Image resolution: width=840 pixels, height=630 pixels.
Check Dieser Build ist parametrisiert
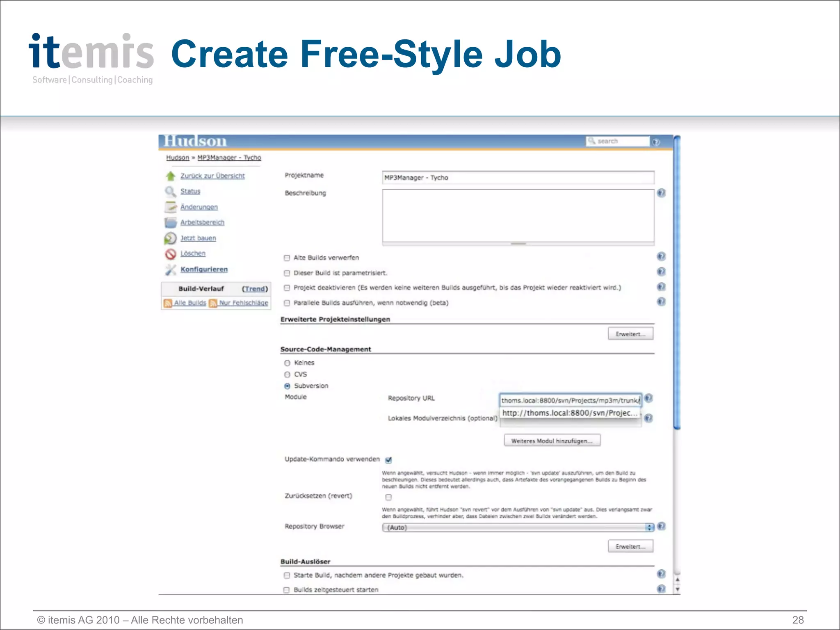pyautogui.click(x=287, y=273)
